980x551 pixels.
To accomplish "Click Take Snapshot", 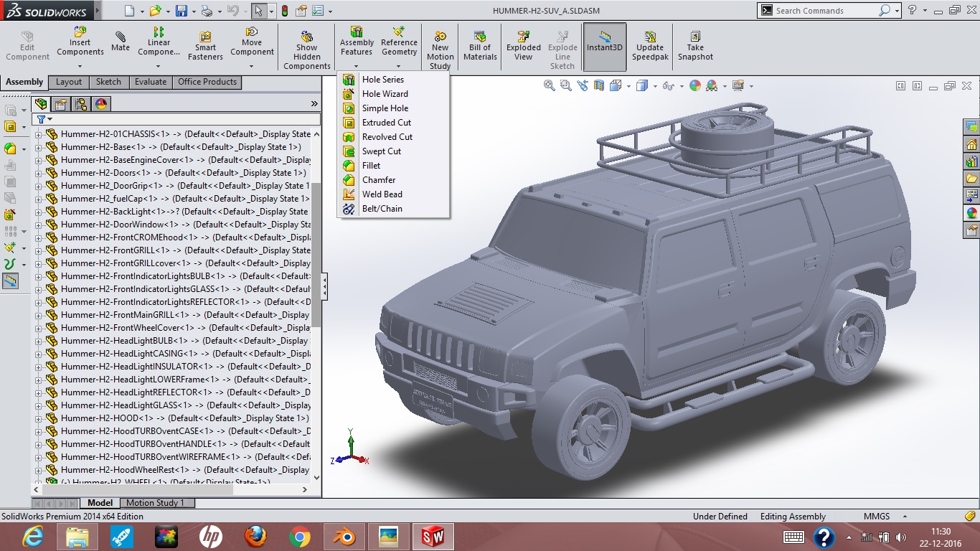I will [695, 45].
